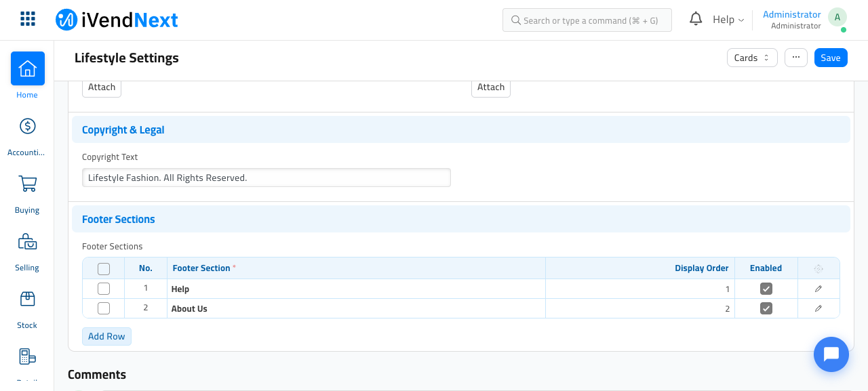Click the Help footer section cell
The height and width of the screenshot is (391, 868).
coord(357,289)
